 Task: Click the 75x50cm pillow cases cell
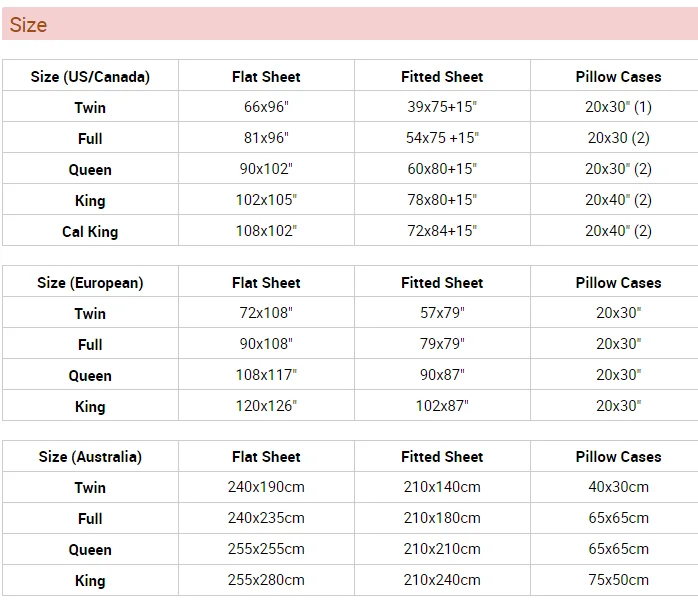[x=618, y=580]
